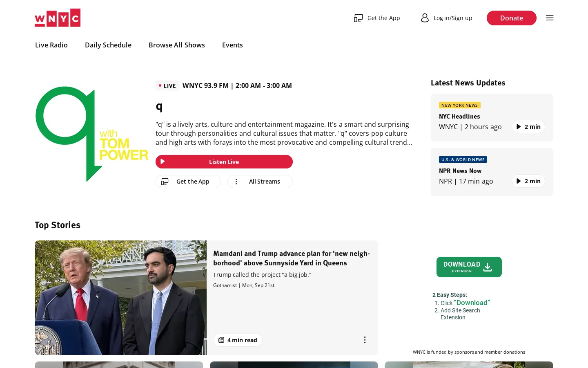
Task: Play NPR News Now 2 min audio
Action: (528, 181)
